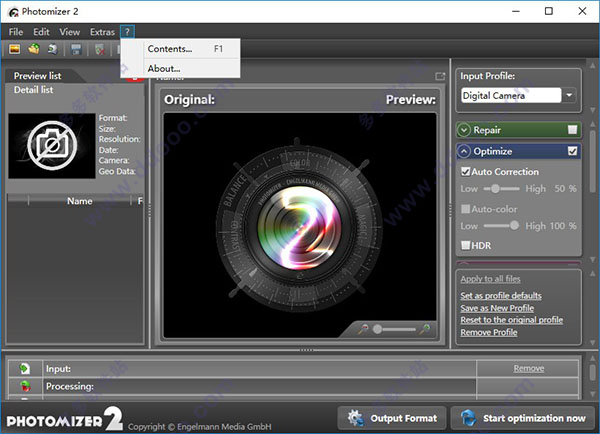Click the Output Format button
The width and height of the screenshot is (600, 434).
(392, 418)
